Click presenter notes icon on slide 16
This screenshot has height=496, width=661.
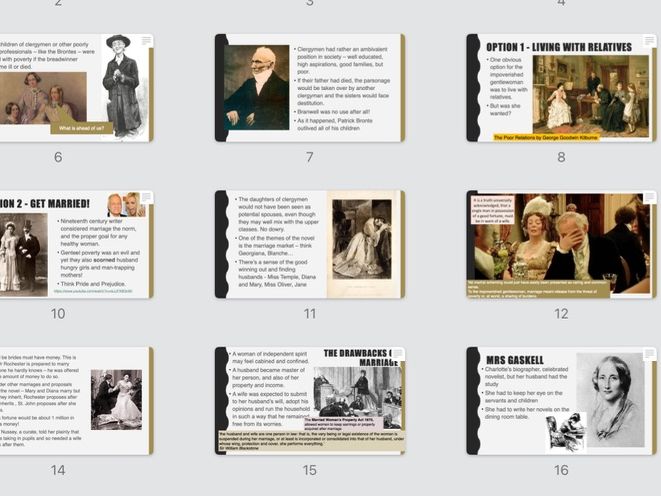(649, 354)
